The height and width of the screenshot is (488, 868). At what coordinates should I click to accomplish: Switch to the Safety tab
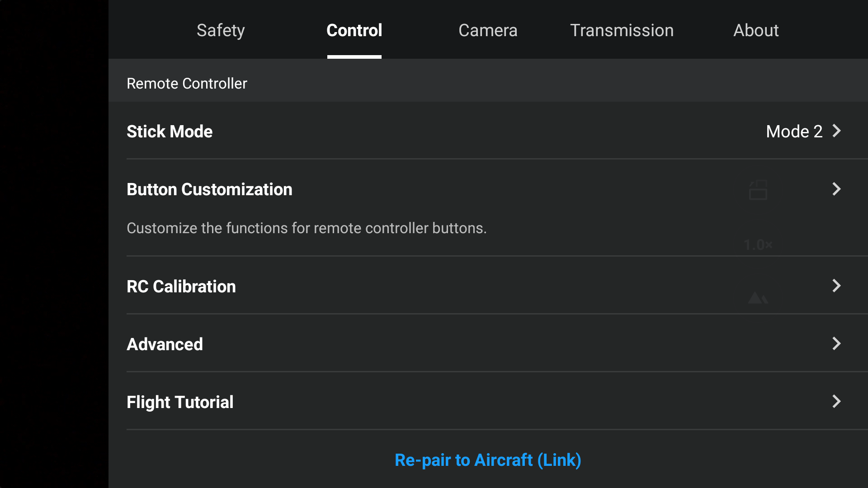click(221, 30)
